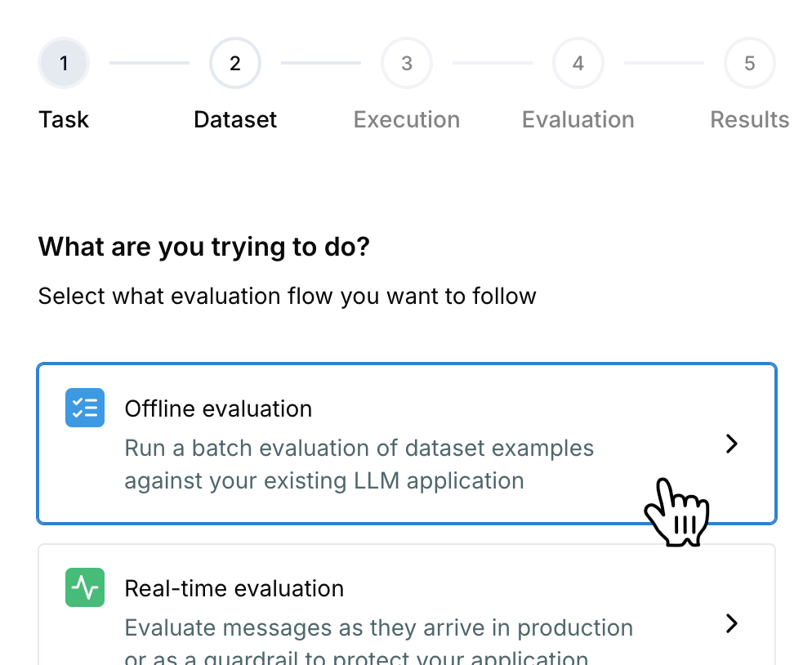Image resolution: width=812 pixels, height=665 pixels.
Task: Expand the Real-time evaluation chevron arrow
Action: click(x=732, y=623)
